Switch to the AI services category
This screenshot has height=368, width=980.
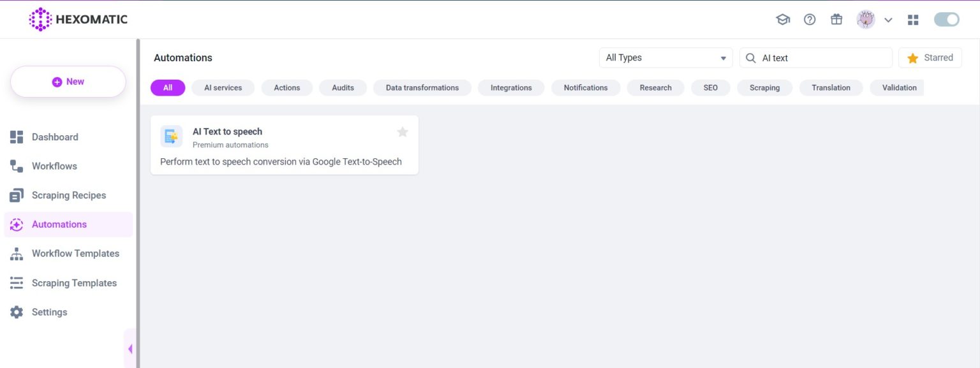point(223,87)
